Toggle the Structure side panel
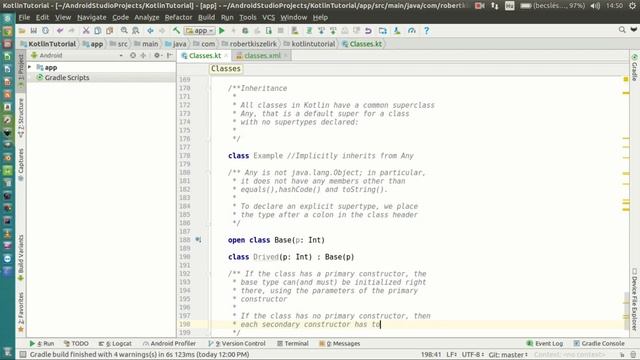 tap(21, 118)
